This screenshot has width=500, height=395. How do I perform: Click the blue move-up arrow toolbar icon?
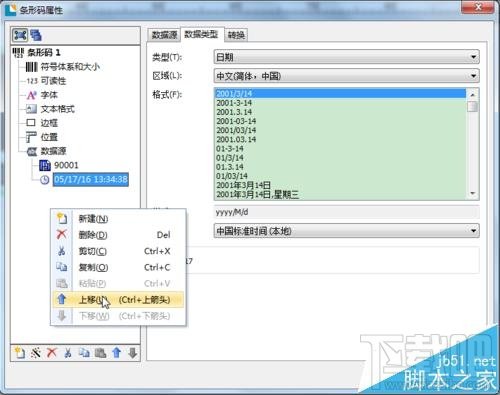[x=117, y=353]
